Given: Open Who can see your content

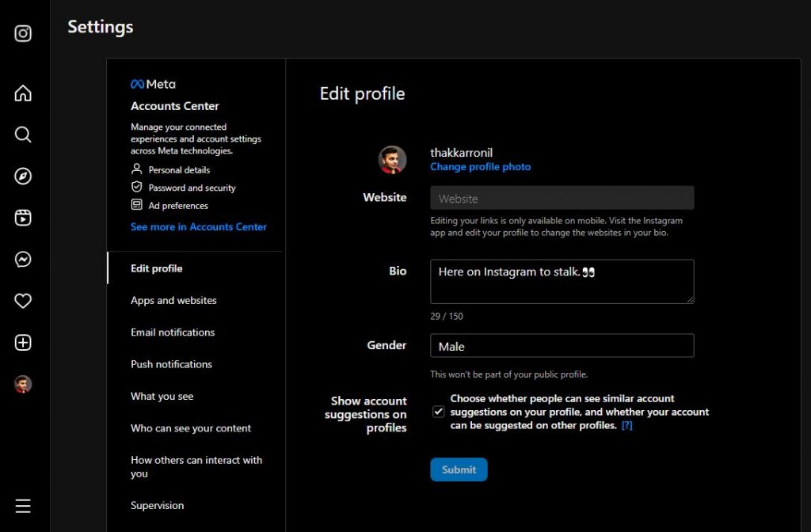Looking at the screenshot, I should point(191,427).
